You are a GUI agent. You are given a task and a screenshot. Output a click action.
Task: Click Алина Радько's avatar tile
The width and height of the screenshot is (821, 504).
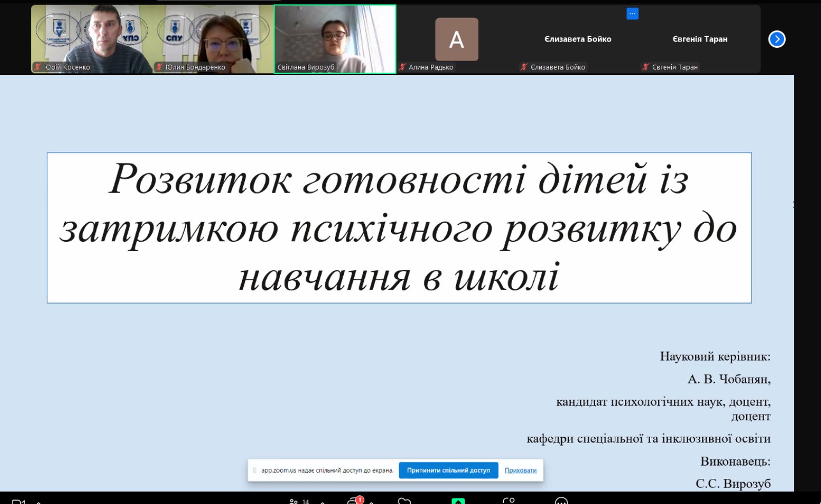pyautogui.click(x=456, y=39)
